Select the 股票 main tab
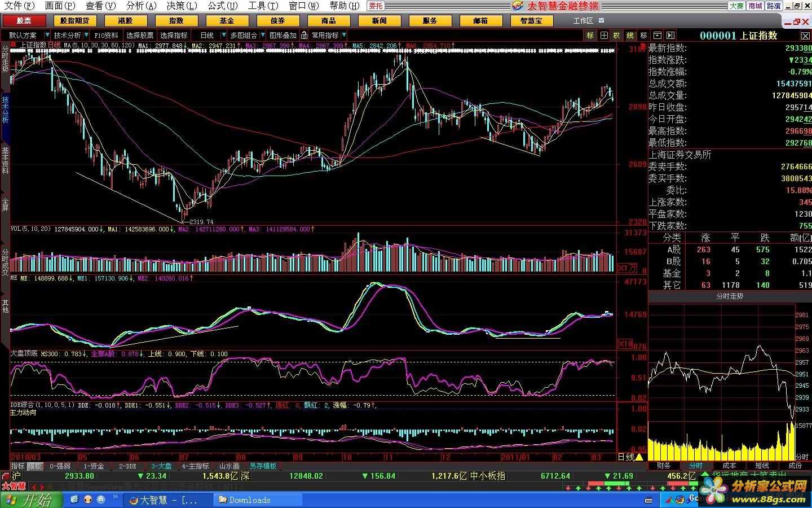 point(24,20)
